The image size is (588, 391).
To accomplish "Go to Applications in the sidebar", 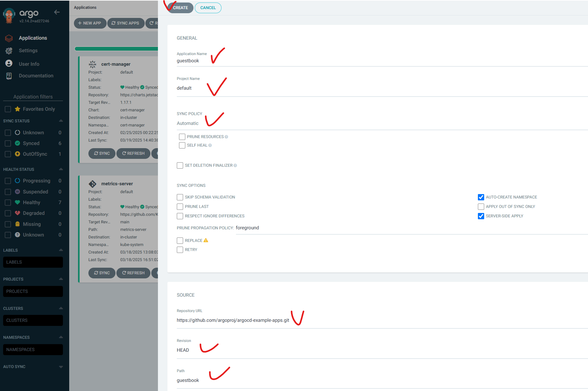I will pos(33,38).
